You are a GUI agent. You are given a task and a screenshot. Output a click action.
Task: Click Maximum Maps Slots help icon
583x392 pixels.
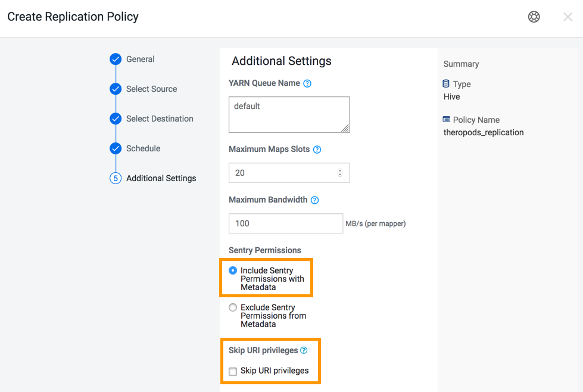click(317, 150)
